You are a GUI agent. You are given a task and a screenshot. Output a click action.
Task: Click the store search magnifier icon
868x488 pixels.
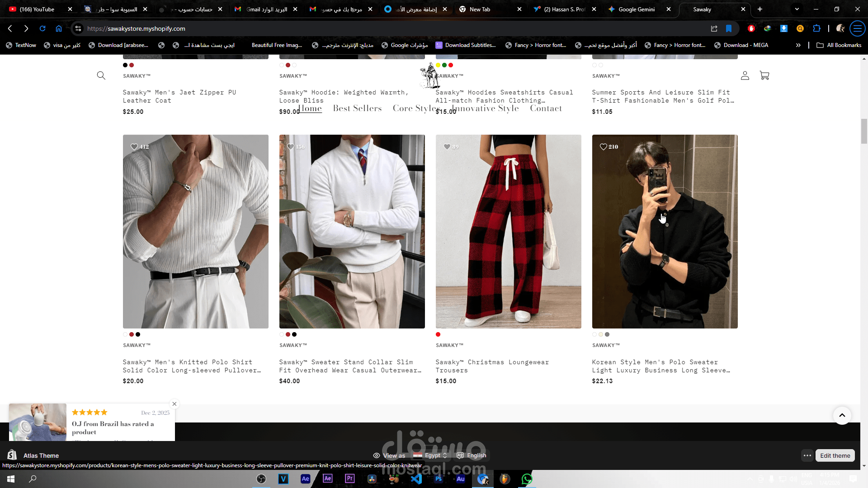coord(101,75)
